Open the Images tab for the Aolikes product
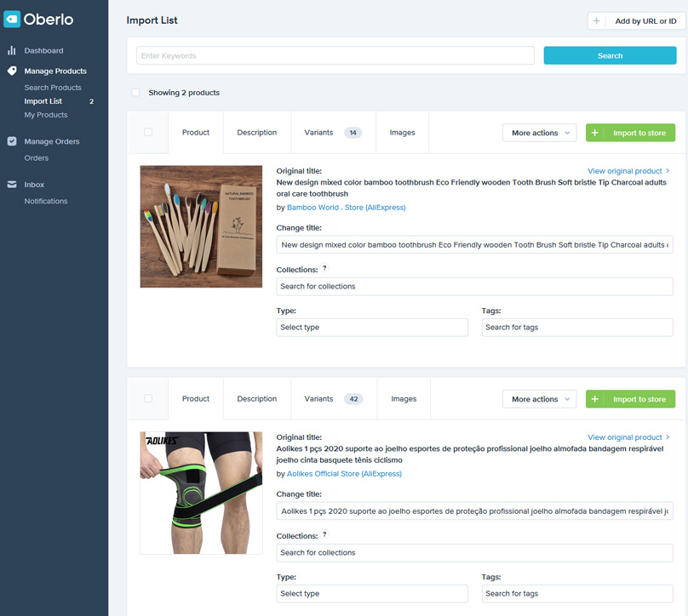The height and width of the screenshot is (616, 688). pos(404,399)
